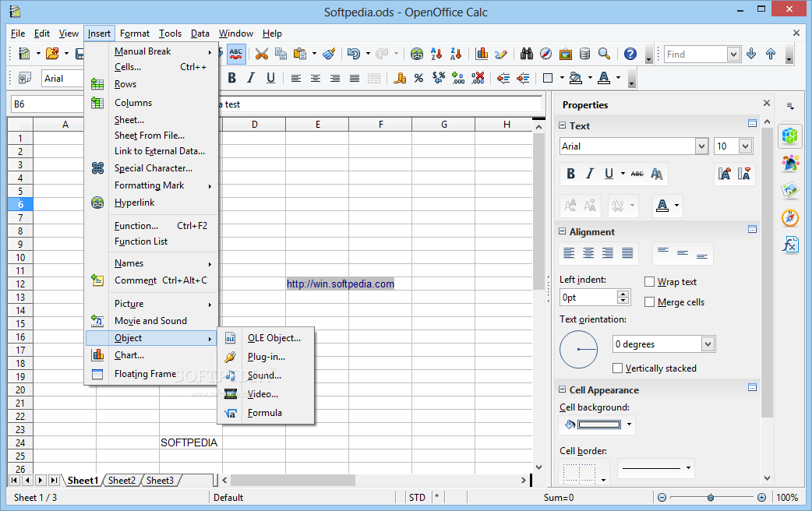Collapse the Cell Appearance section
This screenshot has width=812, height=511.
[563, 389]
